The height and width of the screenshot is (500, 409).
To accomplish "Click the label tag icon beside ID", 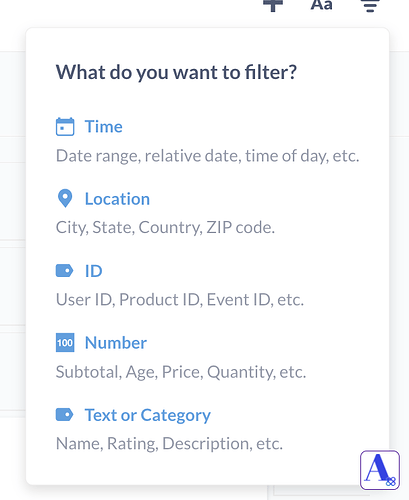I will [x=65, y=271].
